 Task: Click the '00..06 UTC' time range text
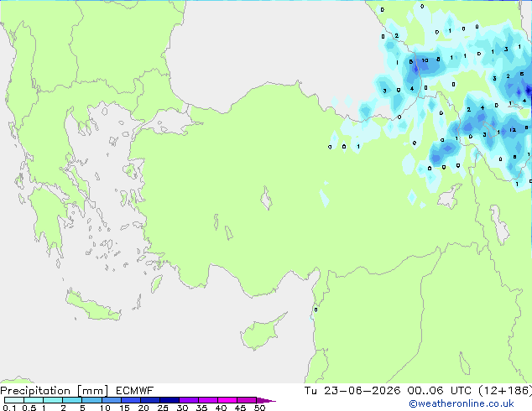[x=440, y=391]
